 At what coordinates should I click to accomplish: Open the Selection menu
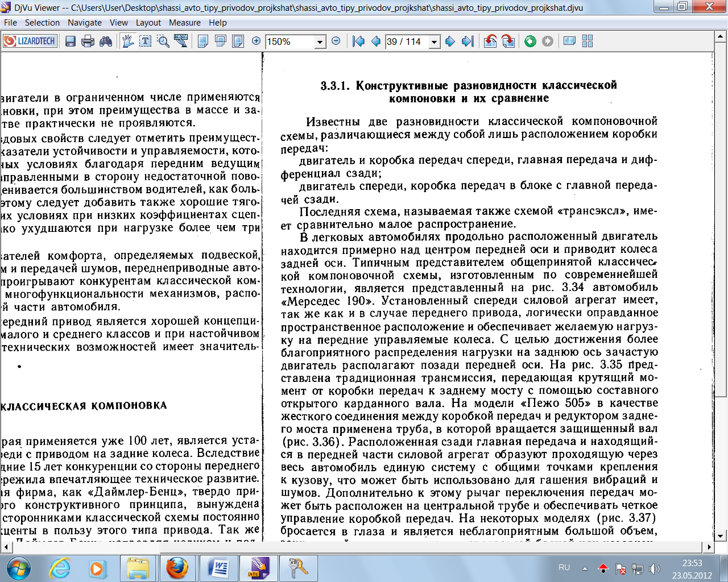pos(42,23)
